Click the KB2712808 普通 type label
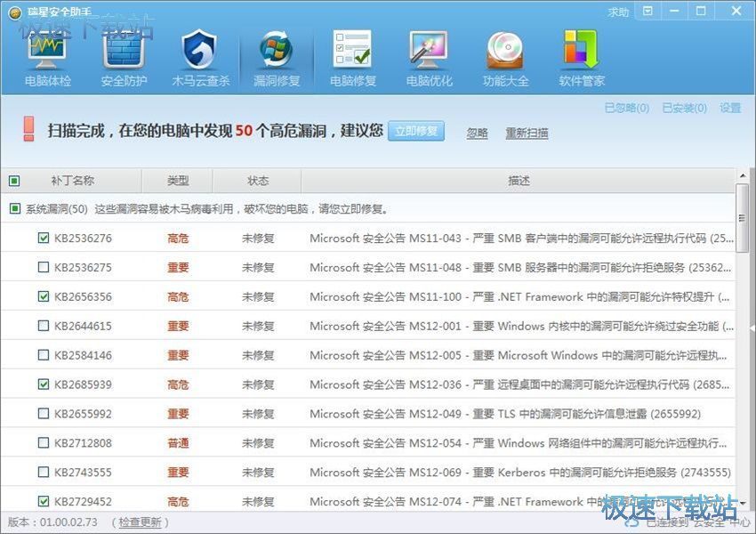 [178, 443]
